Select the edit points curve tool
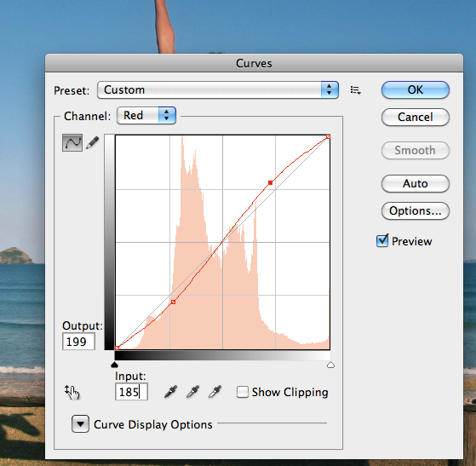Image resolution: width=476 pixels, height=466 pixels. click(72, 142)
